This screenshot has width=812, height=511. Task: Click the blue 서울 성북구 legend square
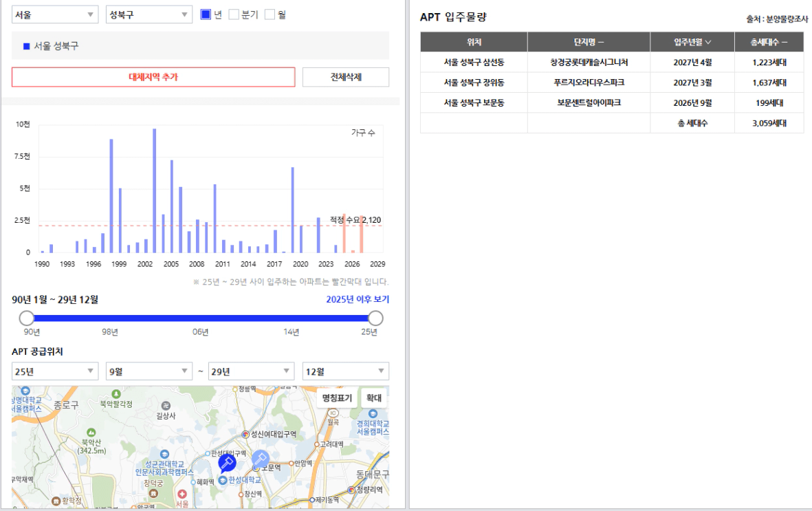point(26,46)
